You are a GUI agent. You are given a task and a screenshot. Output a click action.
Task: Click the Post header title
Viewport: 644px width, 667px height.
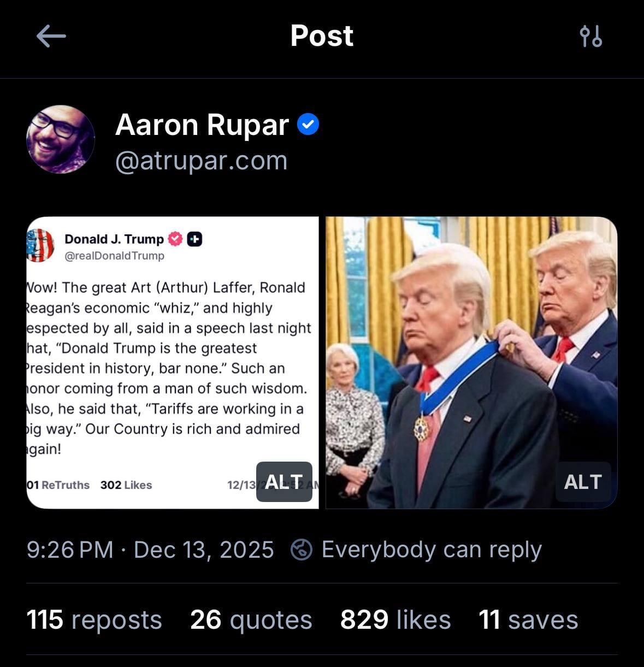pos(322,36)
